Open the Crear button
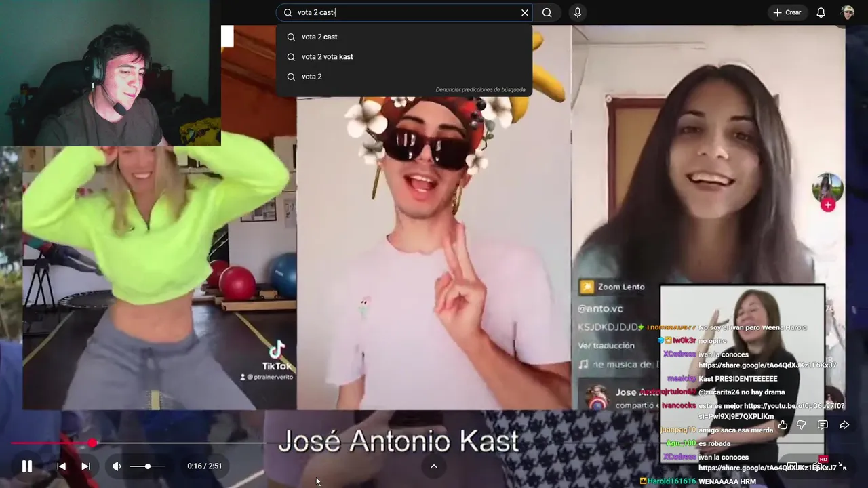This screenshot has height=488, width=868. tap(787, 12)
